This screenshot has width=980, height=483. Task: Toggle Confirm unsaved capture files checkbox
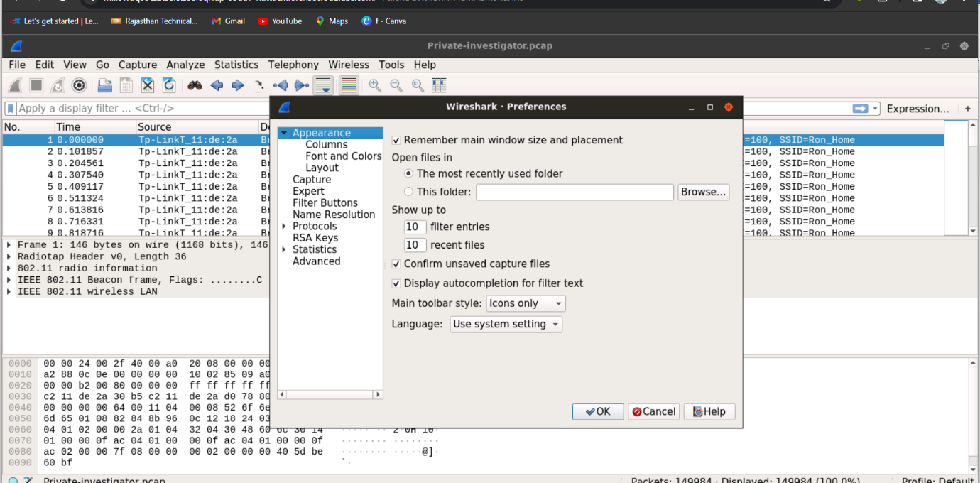tap(396, 264)
